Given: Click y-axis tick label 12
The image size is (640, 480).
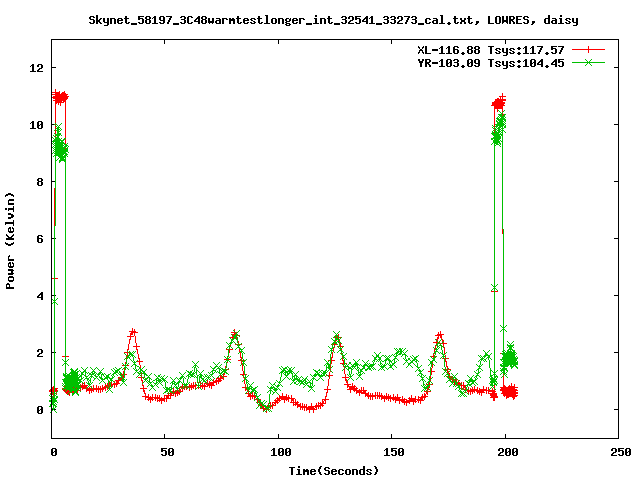Looking at the screenshot, I should point(36,68).
